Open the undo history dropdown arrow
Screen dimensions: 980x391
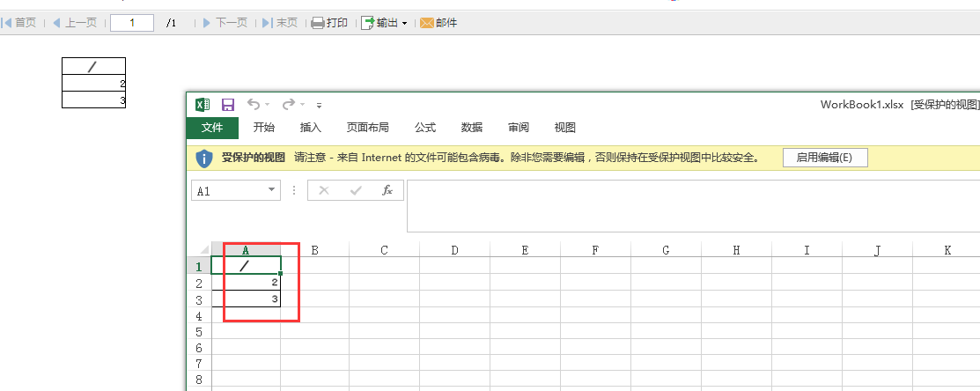point(267,104)
